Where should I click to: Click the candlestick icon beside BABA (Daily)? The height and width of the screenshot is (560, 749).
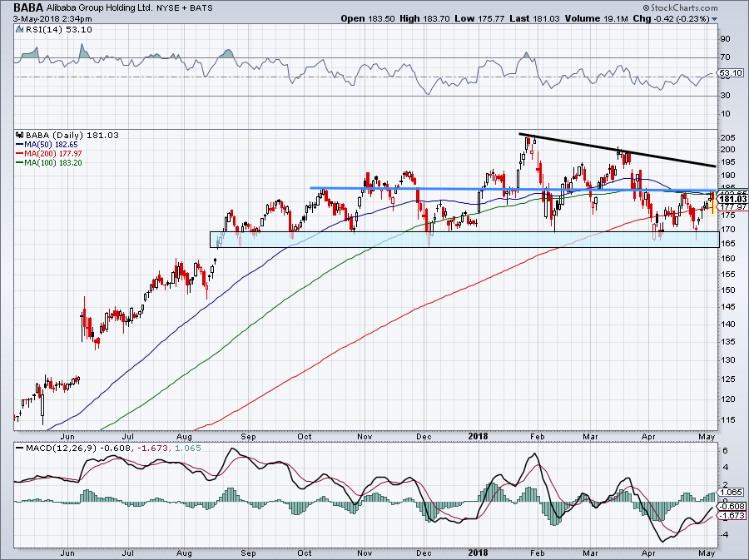20,135
